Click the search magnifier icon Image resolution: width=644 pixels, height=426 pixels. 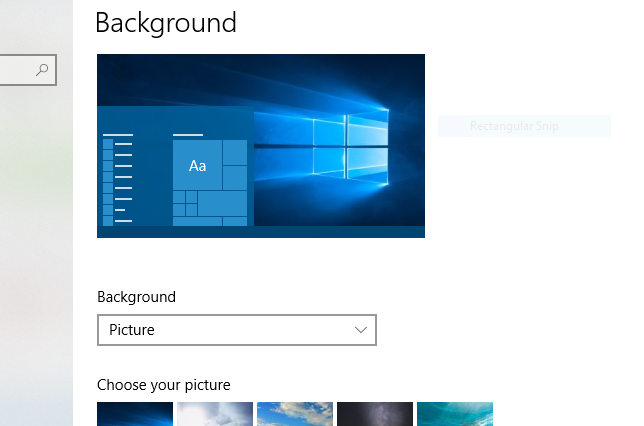[42, 70]
